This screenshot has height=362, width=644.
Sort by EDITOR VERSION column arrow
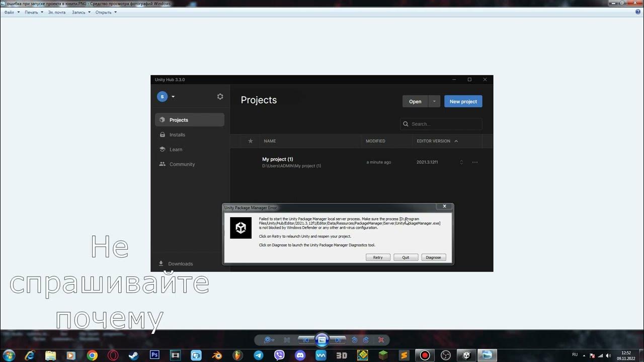(x=456, y=141)
